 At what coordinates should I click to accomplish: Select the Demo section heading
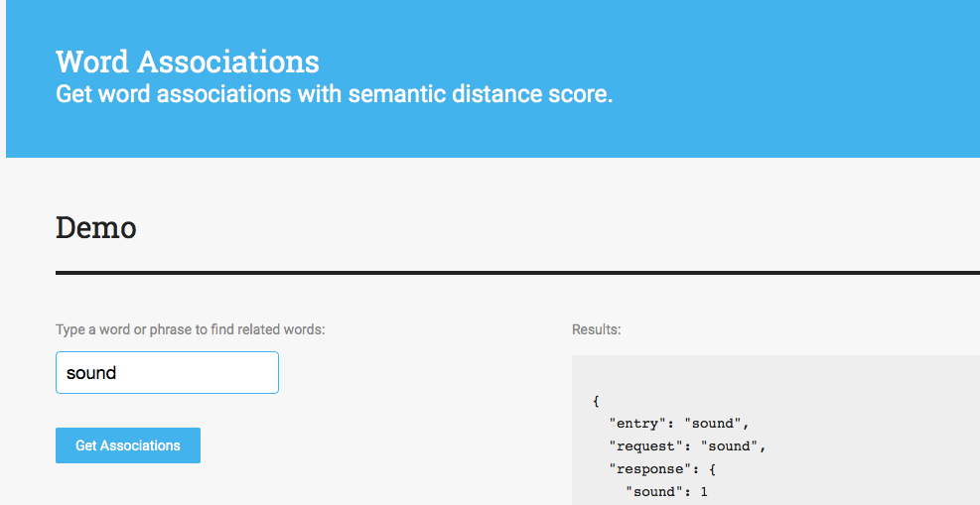96,228
